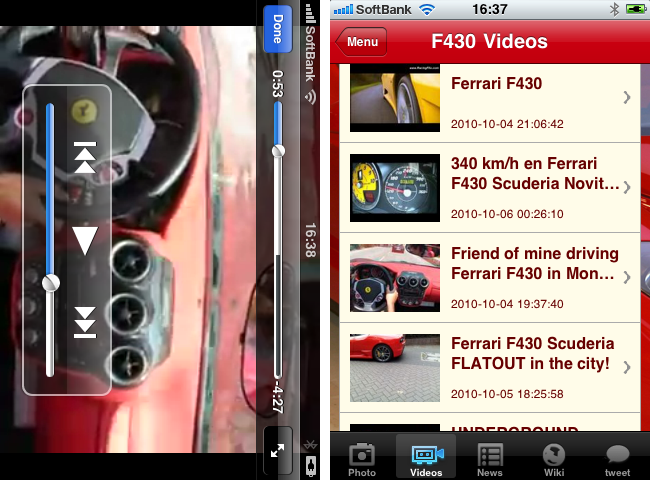This screenshot has height=480, width=650.
Task: Click the volume slider knob in overlay
Action: (x=51, y=284)
